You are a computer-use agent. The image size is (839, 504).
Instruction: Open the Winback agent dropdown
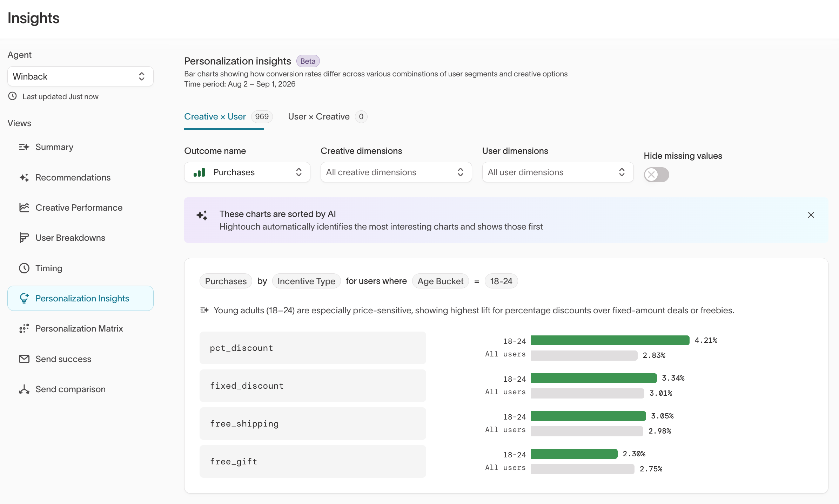tap(80, 76)
